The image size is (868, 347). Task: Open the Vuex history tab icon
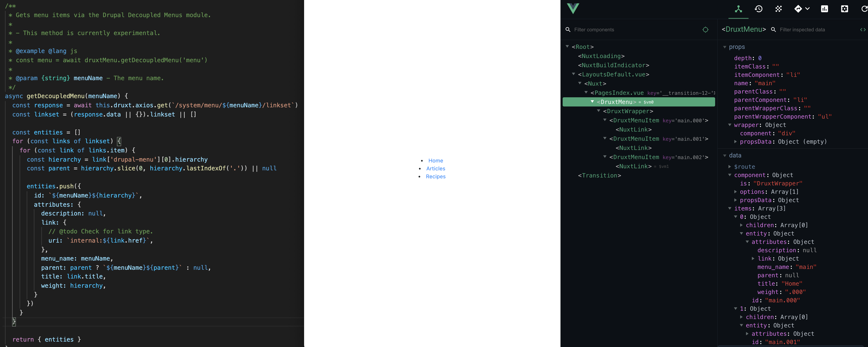pos(759,9)
